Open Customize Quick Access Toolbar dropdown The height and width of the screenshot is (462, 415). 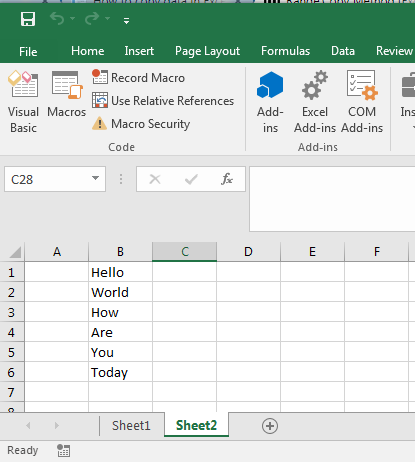point(126,21)
